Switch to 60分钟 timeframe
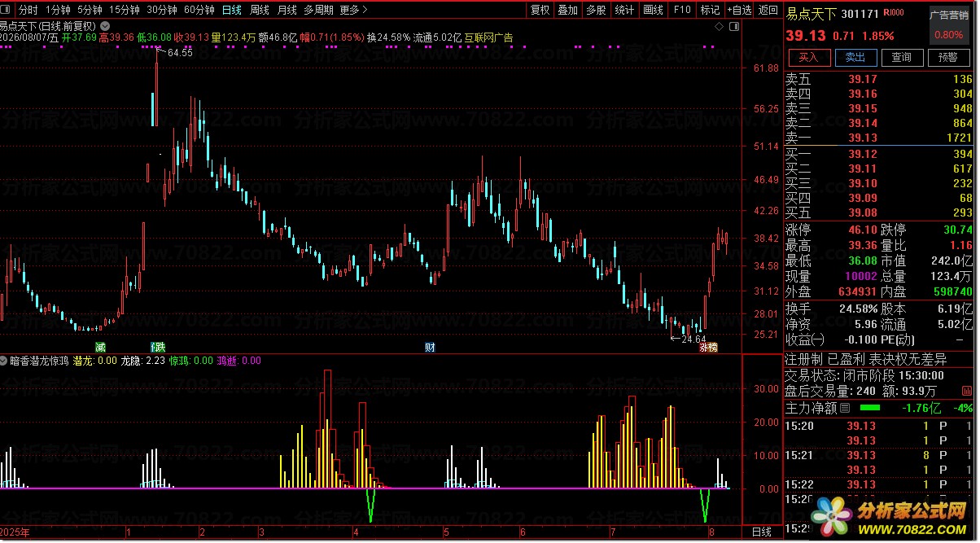Image resolution: width=980 pixels, height=543 pixels. click(x=199, y=10)
